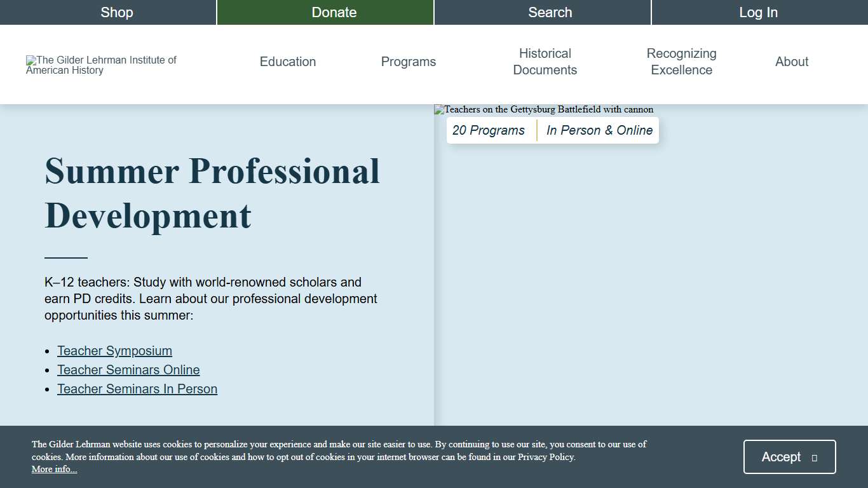Click the In Person & Online badge

click(x=599, y=130)
